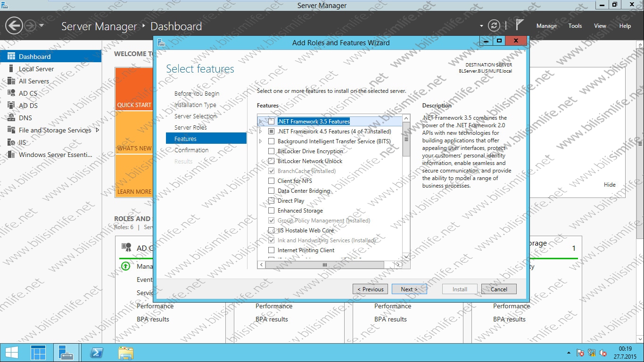Click Hide in the welcome tile

(610, 185)
